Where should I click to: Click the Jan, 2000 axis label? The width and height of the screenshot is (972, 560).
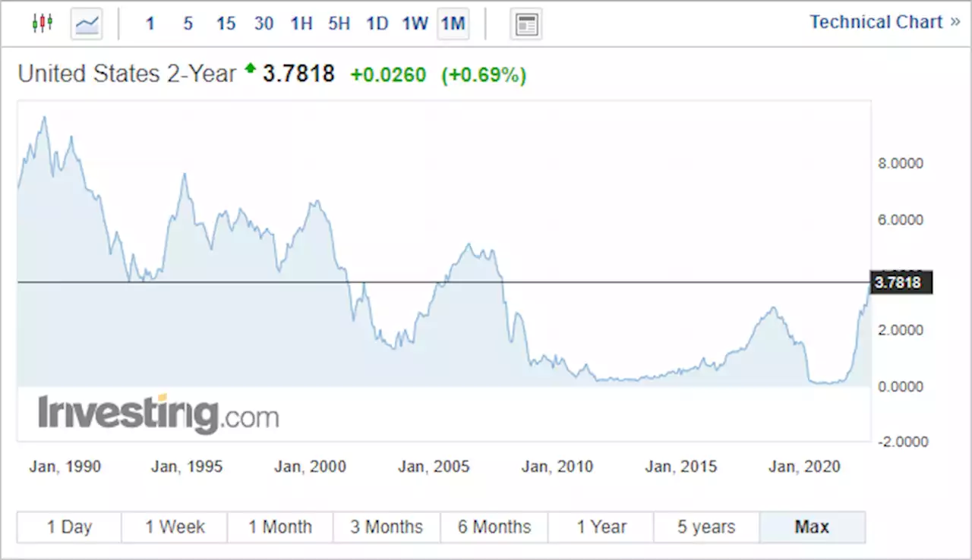tap(310, 467)
